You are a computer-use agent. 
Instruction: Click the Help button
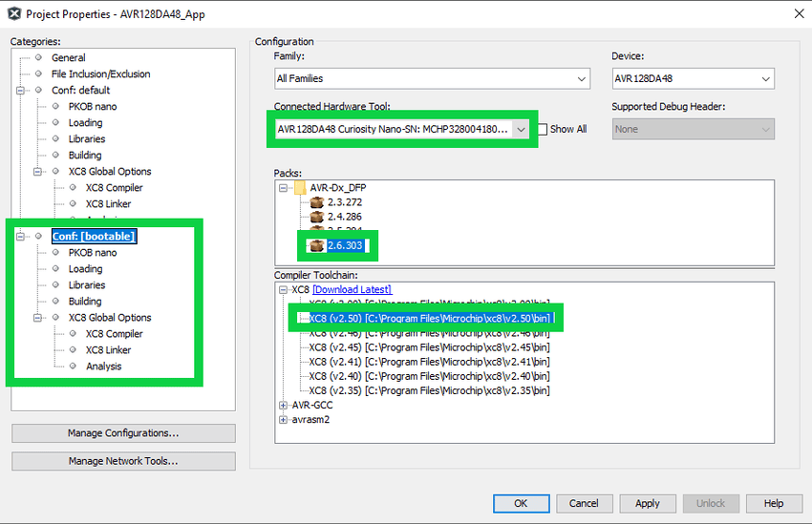click(774, 503)
